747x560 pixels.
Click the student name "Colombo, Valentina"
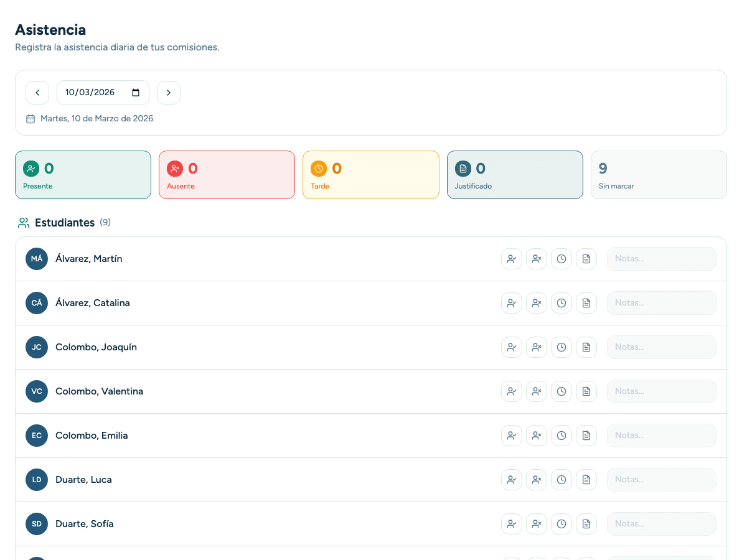(x=99, y=391)
